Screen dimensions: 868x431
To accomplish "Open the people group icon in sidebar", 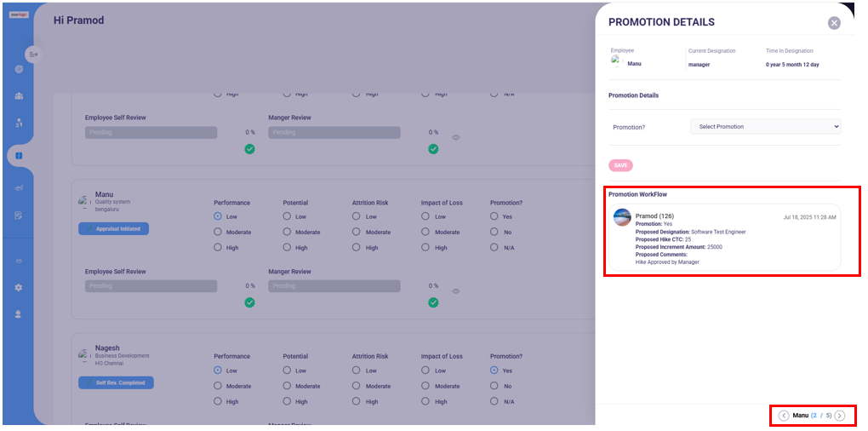I will [19, 96].
